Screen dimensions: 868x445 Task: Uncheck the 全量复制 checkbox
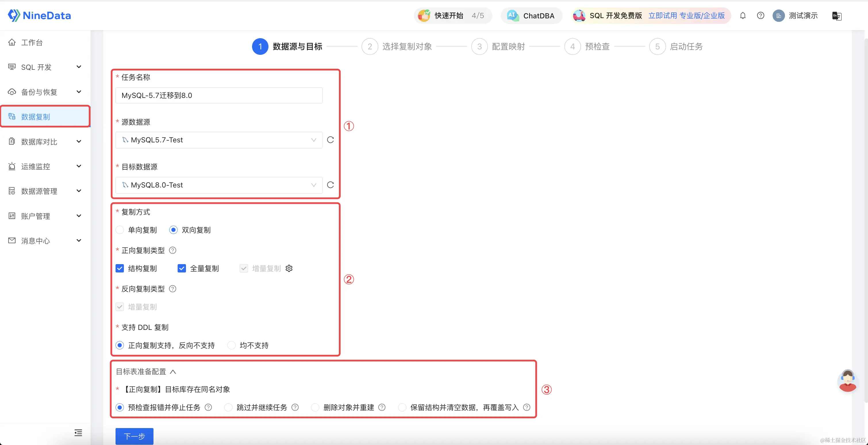tap(182, 268)
